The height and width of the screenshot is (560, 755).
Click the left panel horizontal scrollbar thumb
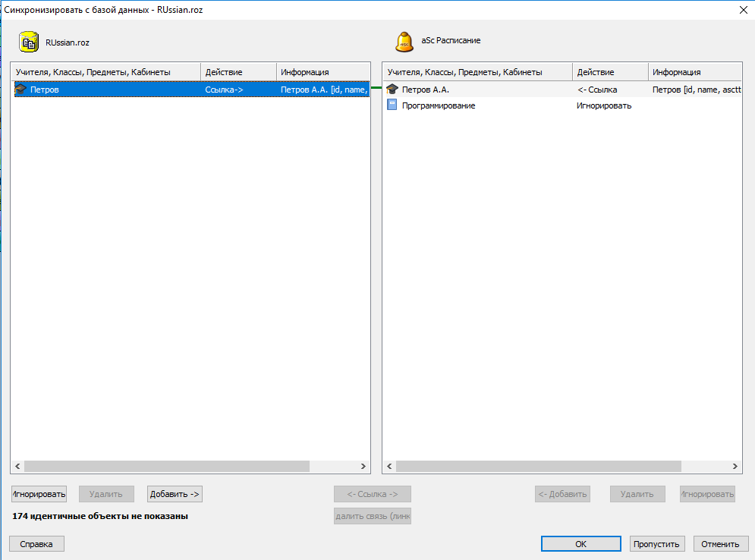pyautogui.click(x=166, y=467)
